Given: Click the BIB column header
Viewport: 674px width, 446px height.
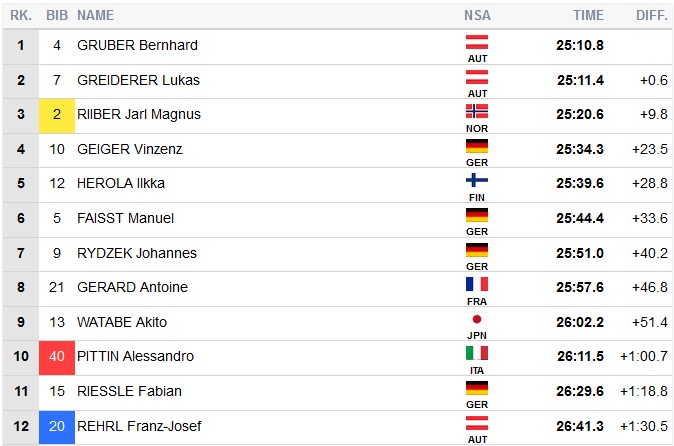Looking at the screenshot, I should pyautogui.click(x=57, y=15).
